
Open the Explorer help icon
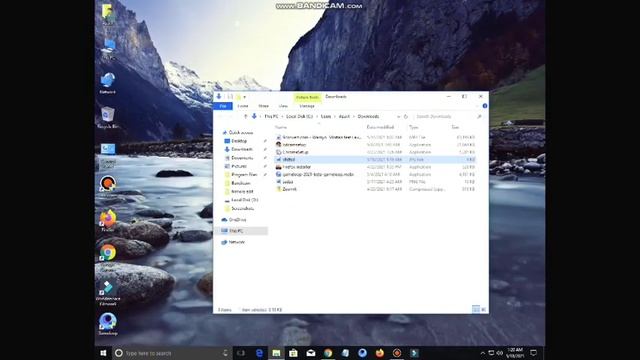(x=485, y=106)
